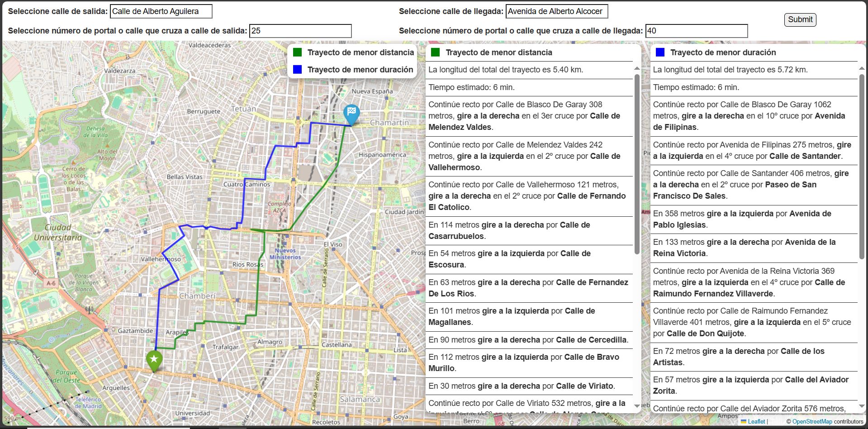Open the arrival street field Avenida de Alberto Alcocer

556,12
